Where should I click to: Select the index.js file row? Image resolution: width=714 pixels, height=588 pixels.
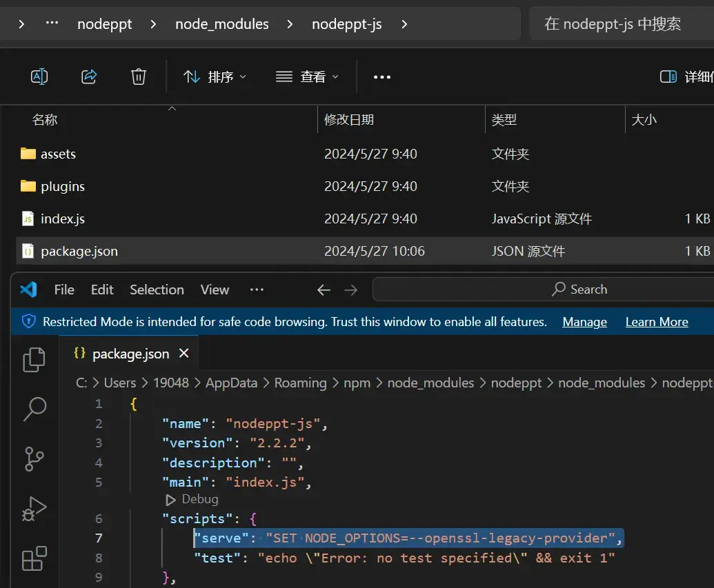point(364,219)
